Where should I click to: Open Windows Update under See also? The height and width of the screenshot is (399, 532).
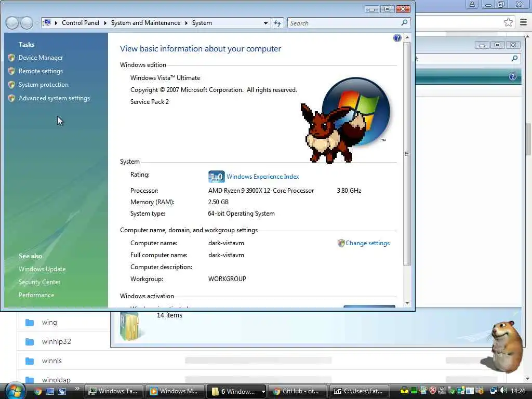click(42, 269)
